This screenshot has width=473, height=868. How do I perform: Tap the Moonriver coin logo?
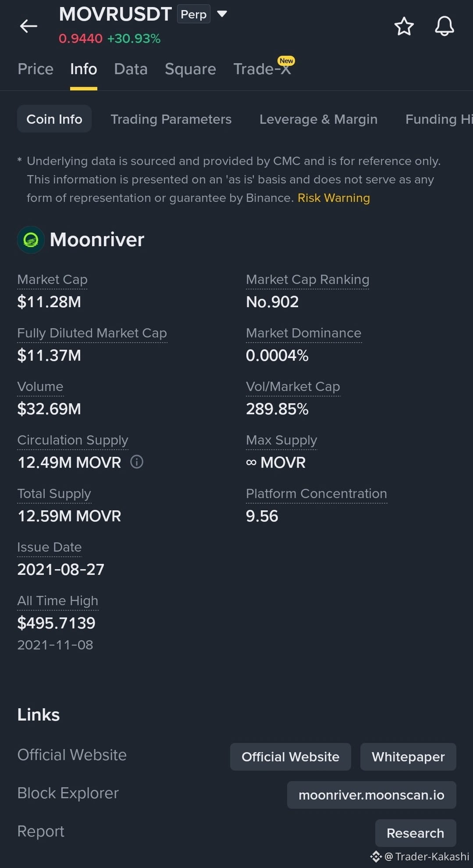coord(31,240)
